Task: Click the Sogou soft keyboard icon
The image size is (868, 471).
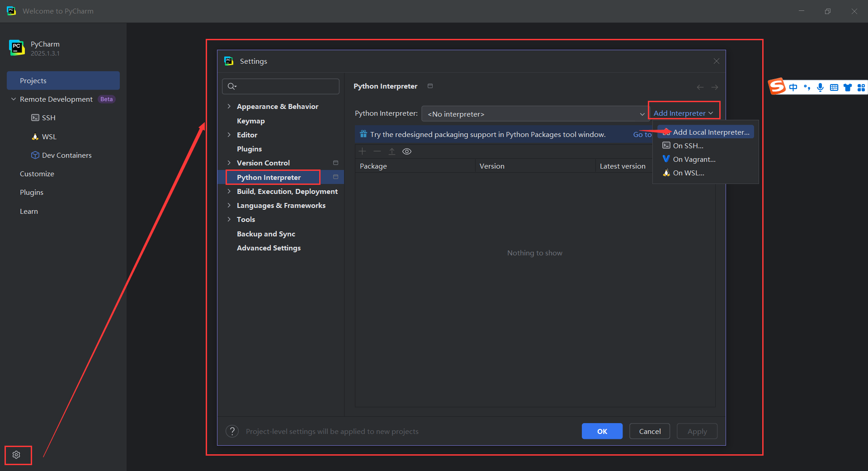Action: point(834,87)
